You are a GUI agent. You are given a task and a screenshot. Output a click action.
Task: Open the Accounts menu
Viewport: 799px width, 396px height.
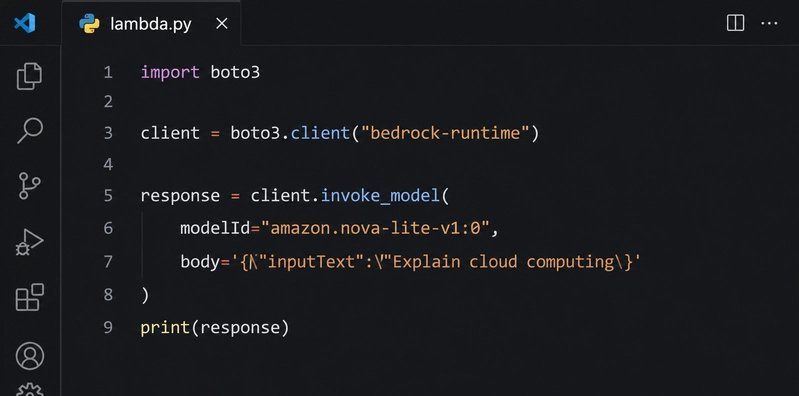coord(30,356)
